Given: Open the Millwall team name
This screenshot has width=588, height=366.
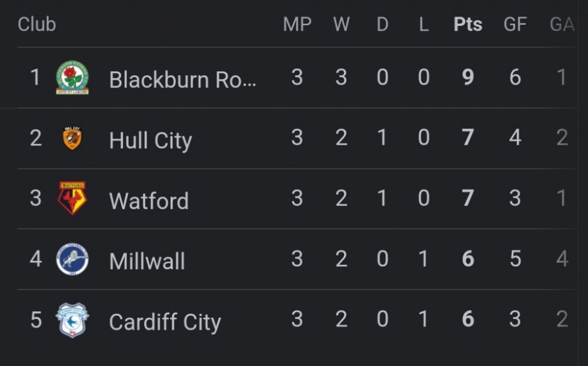Looking at the screenshot, I should click(x=147, y=261).
